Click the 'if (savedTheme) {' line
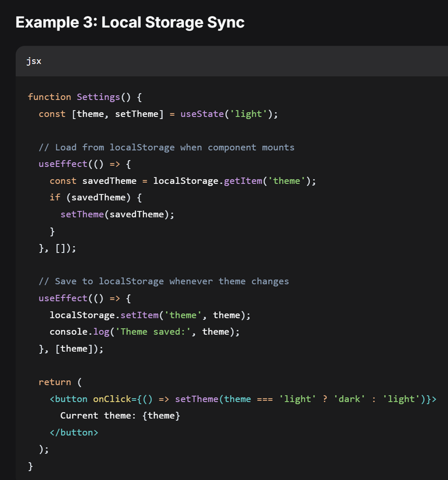Screen dimensions: 448x480 pyautogui.click(x=95, y=198)
